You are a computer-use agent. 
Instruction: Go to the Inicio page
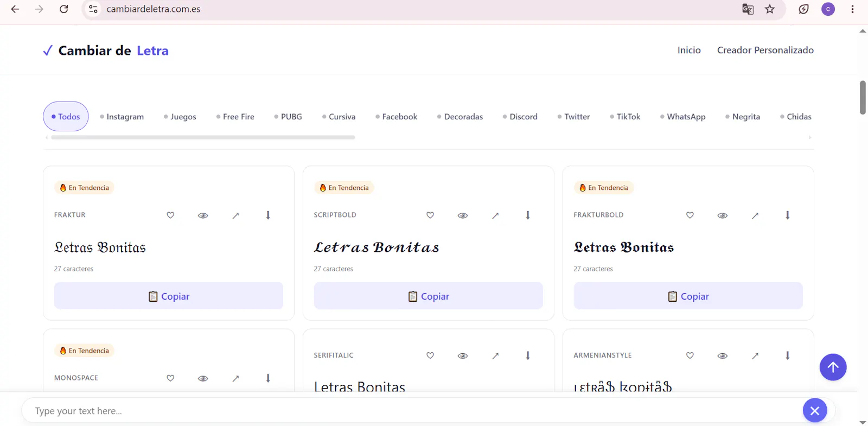click(x=689, y=50)
